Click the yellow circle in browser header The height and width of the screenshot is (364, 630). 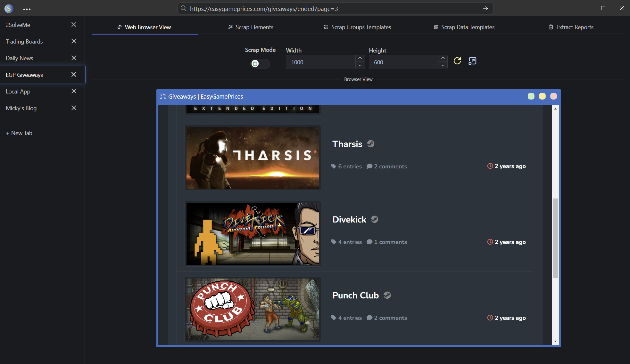pyautogui.click(x=542, y=96)
